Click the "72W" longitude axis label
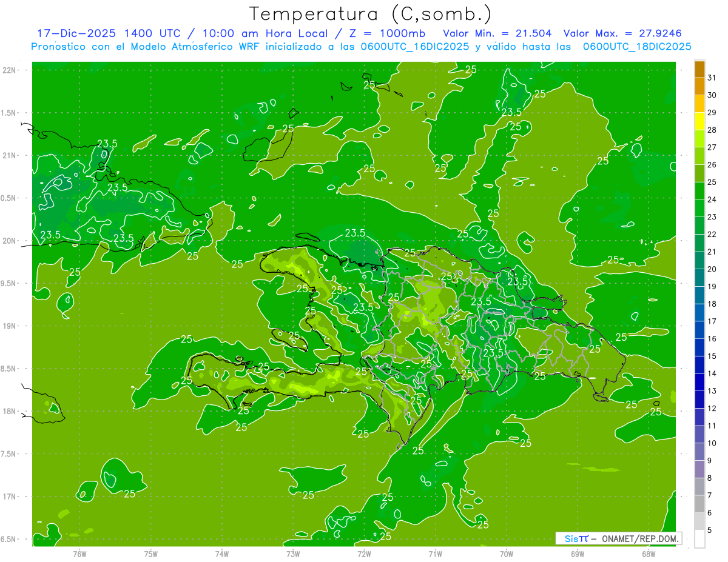The height and width of the screenshot is (562, 728). click(x=364, y=554)
